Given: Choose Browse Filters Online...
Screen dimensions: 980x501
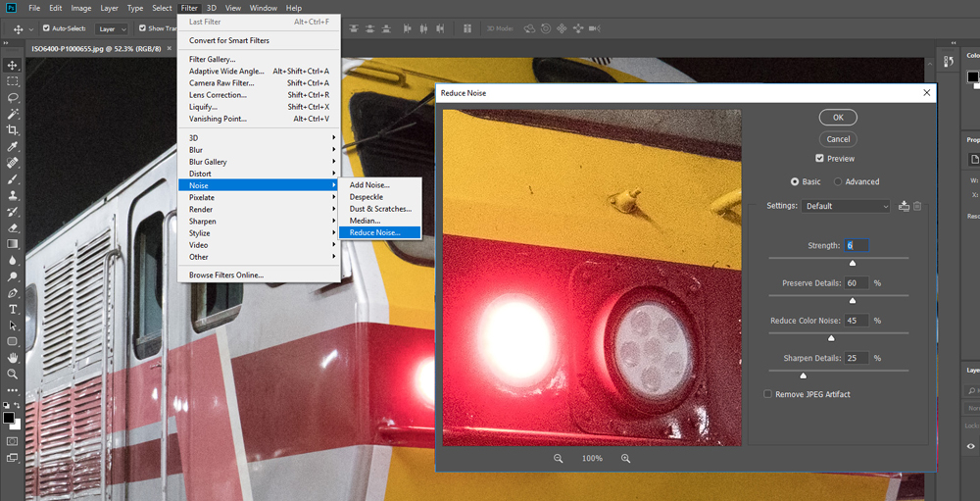Looking at the screenshot, I should pos(260,276).
